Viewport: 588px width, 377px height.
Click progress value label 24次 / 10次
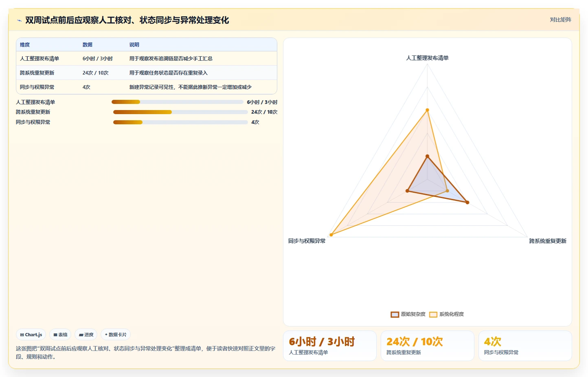[x=264, y=112]
